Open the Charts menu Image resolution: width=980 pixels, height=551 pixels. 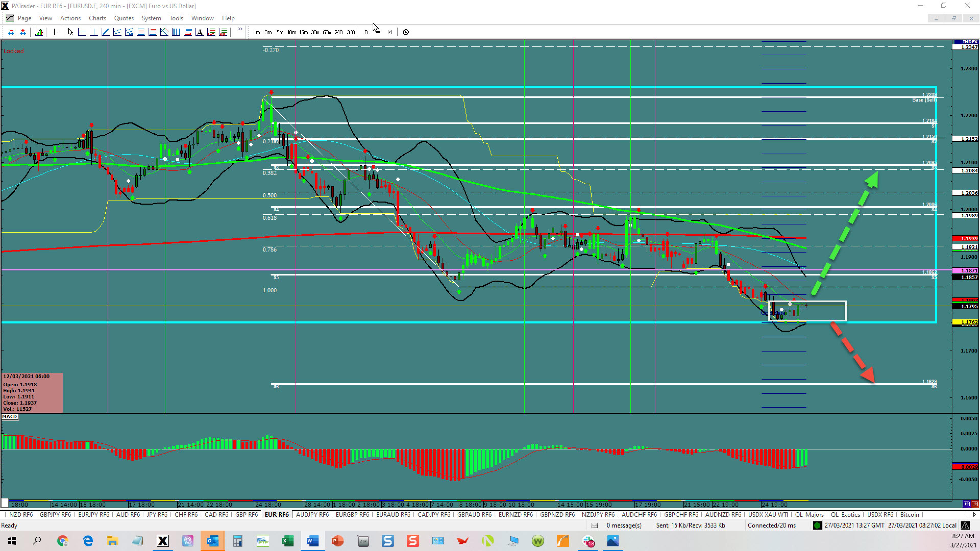[x=97, y=18]
